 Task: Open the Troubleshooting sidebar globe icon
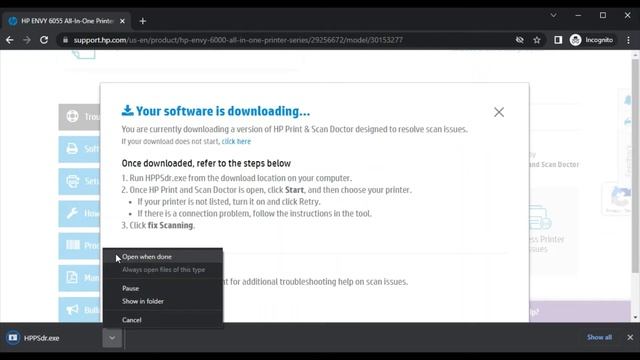[73, 116]
